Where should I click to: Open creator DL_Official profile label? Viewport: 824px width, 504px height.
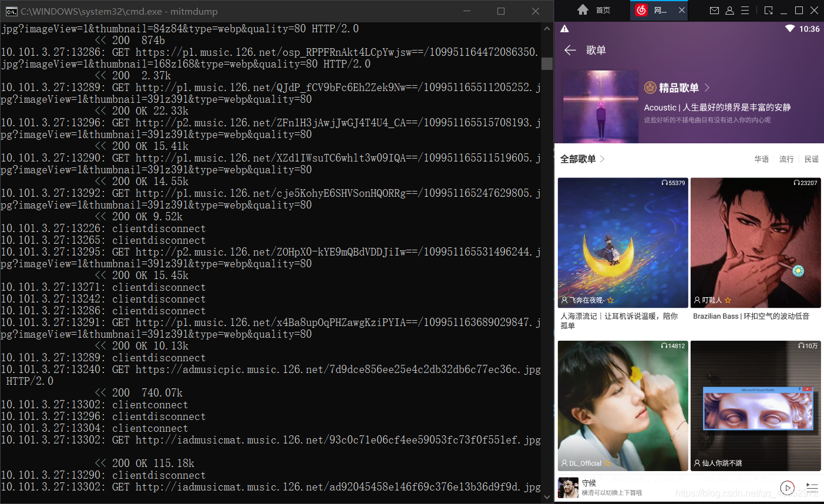(581, 463)
